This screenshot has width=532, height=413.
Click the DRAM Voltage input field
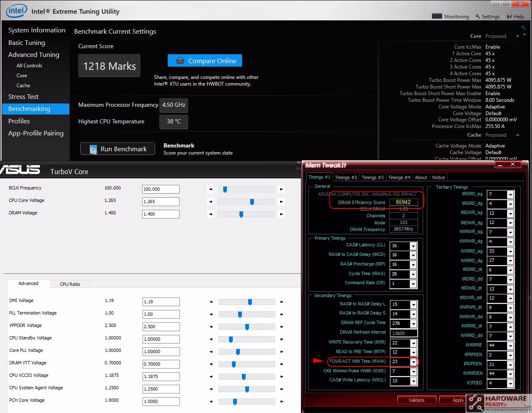tap(161, 214)
